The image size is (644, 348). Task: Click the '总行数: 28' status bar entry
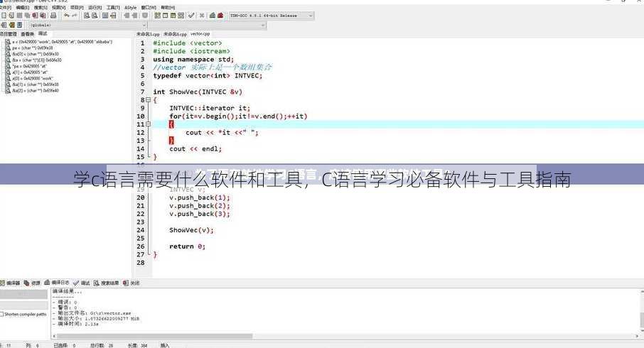(102, 346)
